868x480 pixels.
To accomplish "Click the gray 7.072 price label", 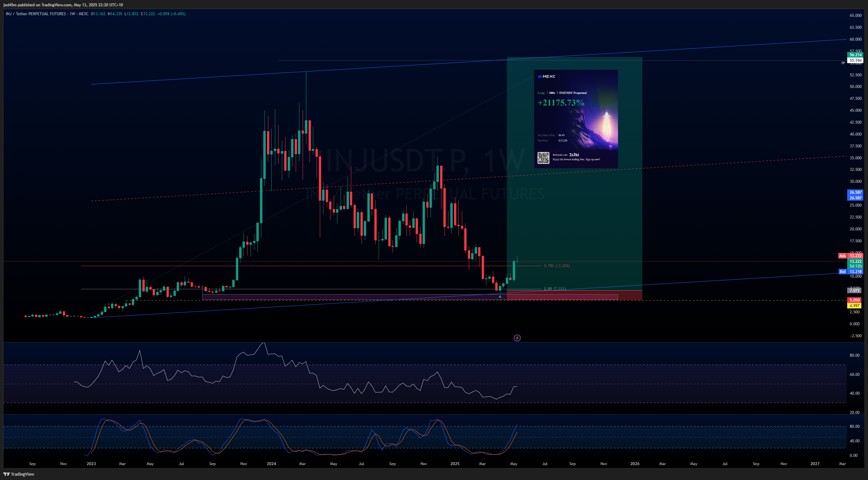I will tap(854, 290).
